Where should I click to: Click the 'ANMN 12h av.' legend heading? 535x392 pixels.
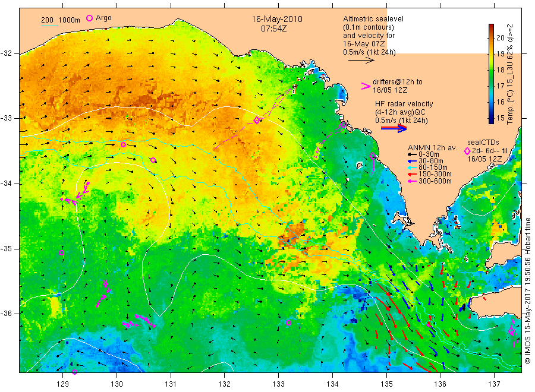[433, 148]
